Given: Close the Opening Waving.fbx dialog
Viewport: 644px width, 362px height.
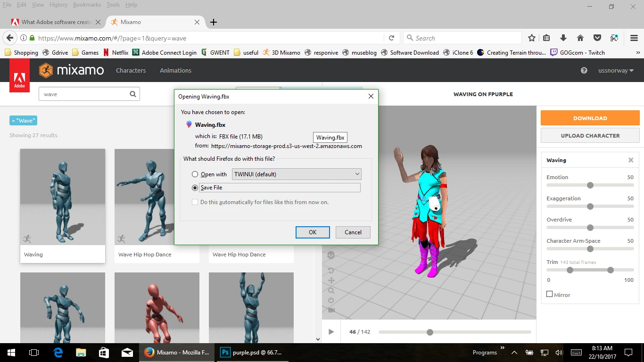Looking at the screenshot, I should [371, 96].
